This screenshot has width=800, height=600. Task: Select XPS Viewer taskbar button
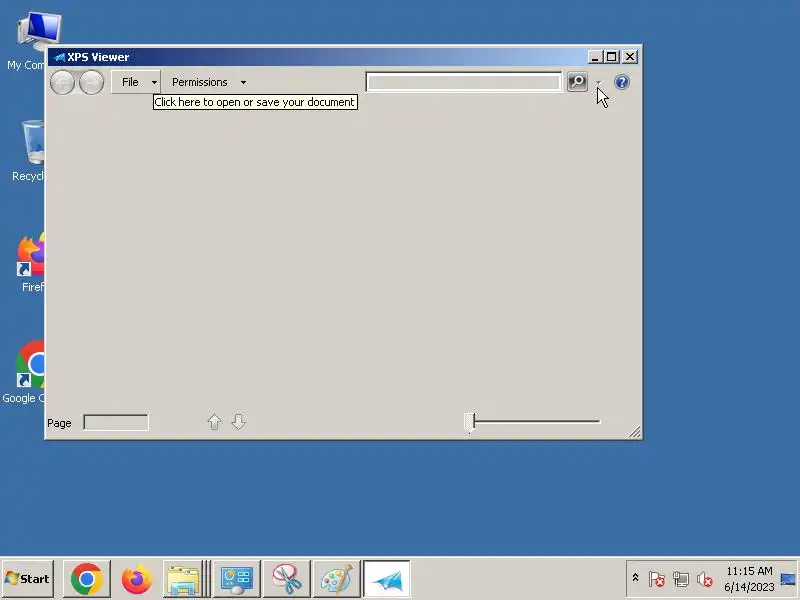387,579
